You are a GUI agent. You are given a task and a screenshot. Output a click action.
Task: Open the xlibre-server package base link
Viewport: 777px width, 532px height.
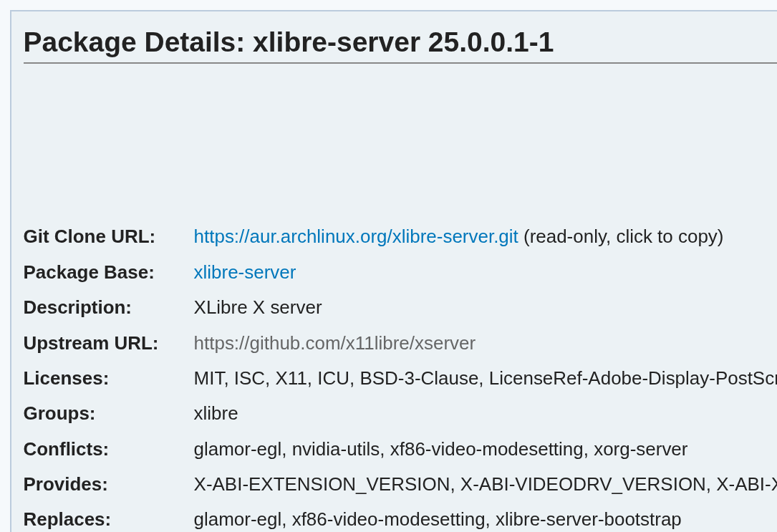click(245, 272)
